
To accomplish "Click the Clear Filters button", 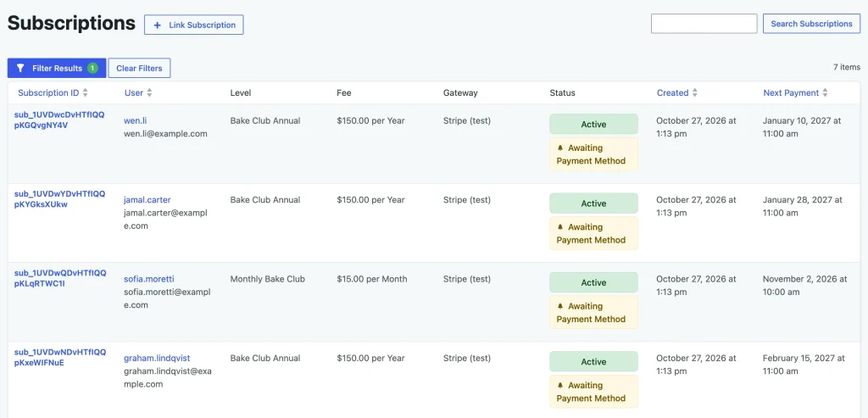I will tap(140, 68).
